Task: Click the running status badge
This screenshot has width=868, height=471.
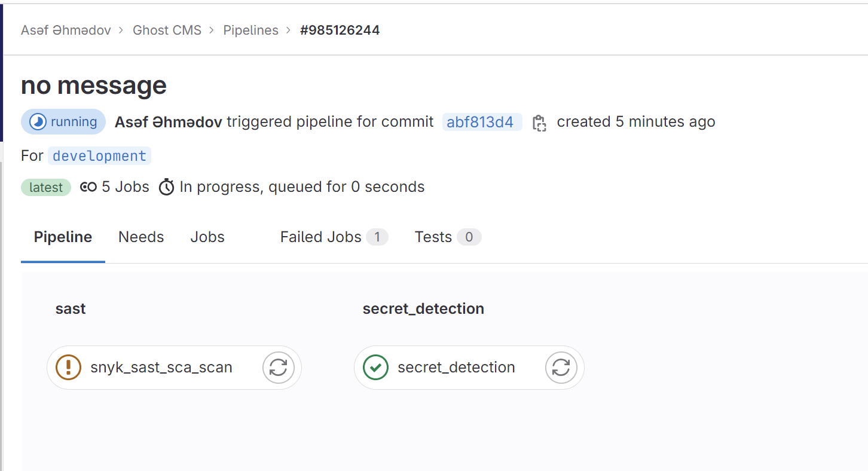Action: tap(63, 122)
